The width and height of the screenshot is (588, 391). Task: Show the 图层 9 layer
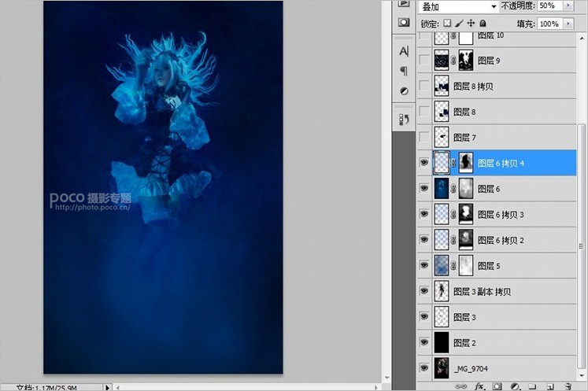[425, 60]
